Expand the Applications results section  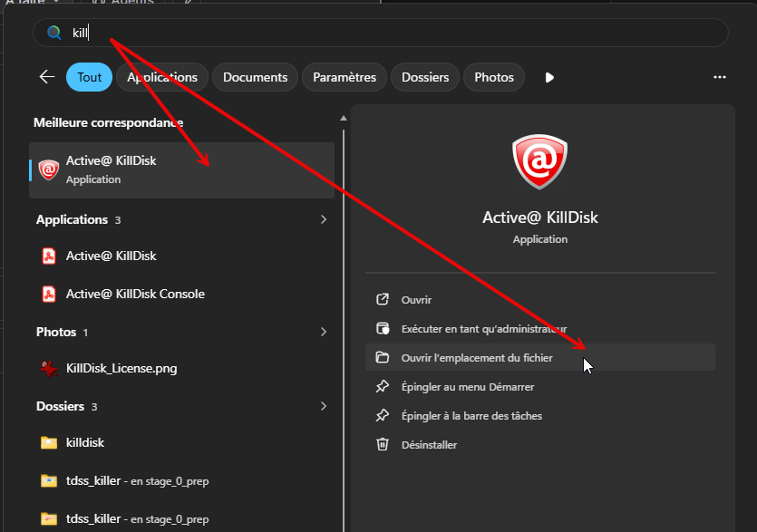[324, 219]
